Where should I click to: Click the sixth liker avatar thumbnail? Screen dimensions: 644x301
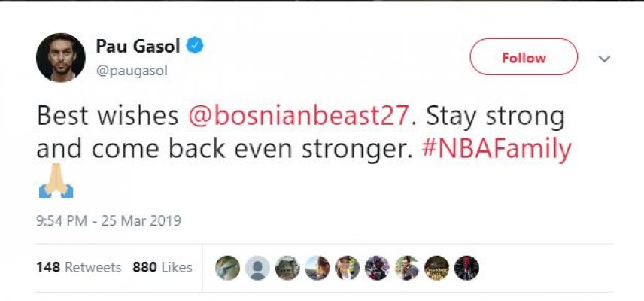coord(376,267)
